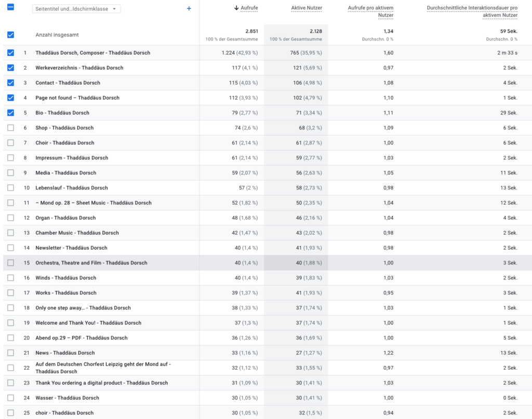Screen dimensions: 532x419
Task: Click the Abend op.29 PDF row title
Action: coord(81,338)
